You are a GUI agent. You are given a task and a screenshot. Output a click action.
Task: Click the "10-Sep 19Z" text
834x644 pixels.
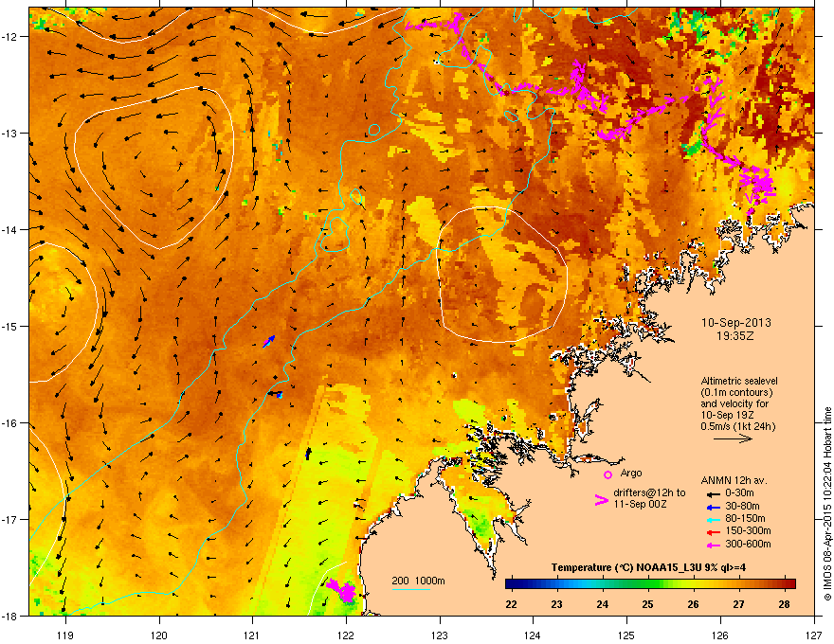[727, 415]
